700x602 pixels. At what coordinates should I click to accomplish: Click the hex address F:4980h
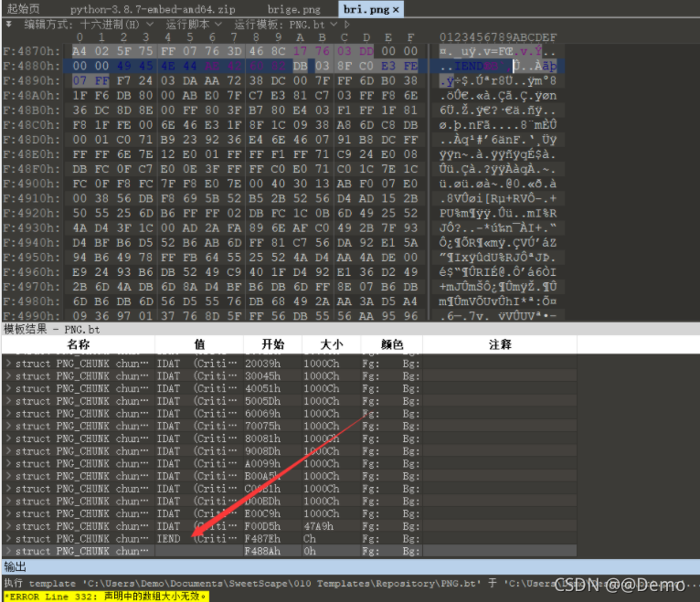(x=31, y=301)
